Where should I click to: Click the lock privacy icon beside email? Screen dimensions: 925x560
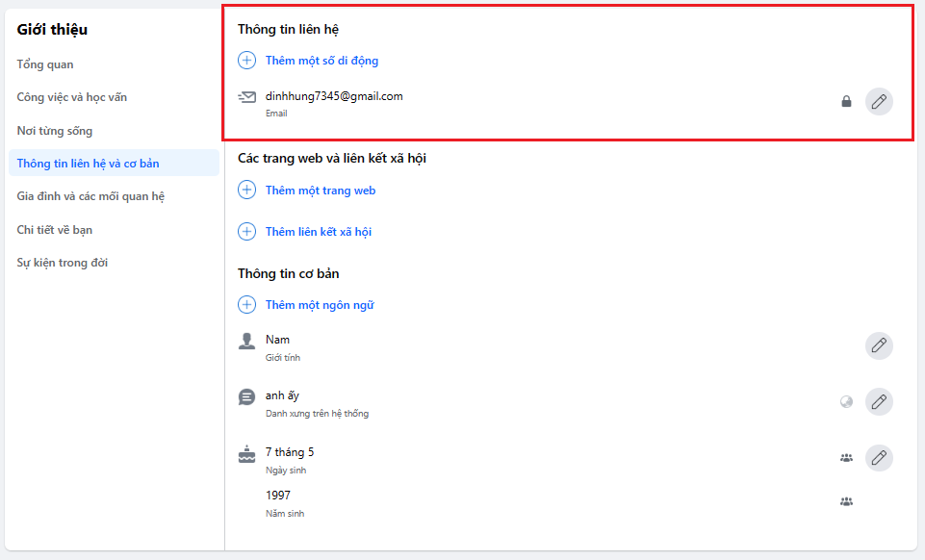click(x=846, y=101)
